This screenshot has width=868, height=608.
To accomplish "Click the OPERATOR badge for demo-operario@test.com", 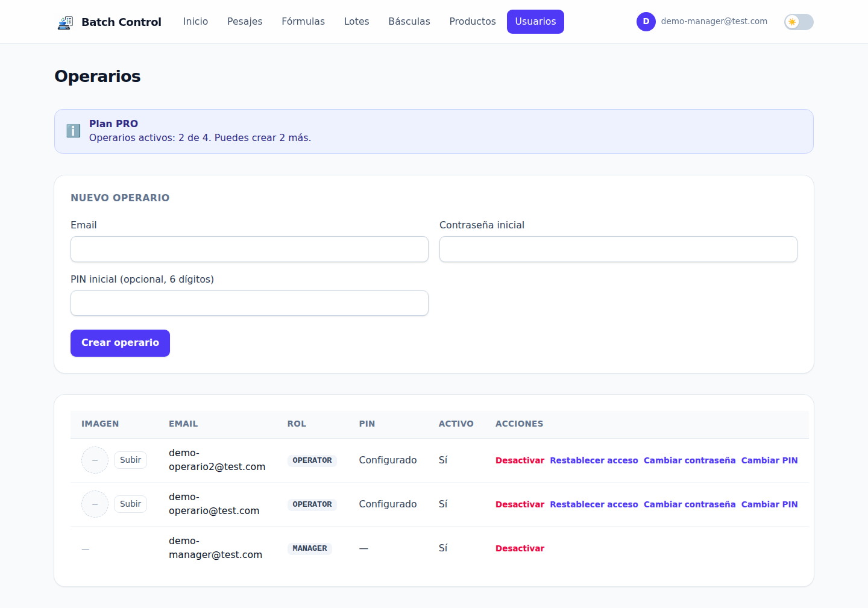I will pyautogui.click(x=312, y=504).
